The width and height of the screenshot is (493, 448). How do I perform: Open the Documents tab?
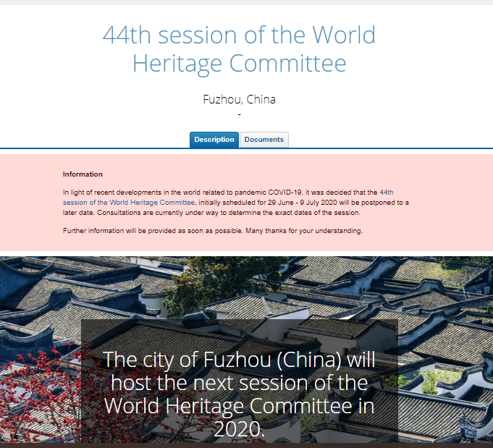(264, 140)
